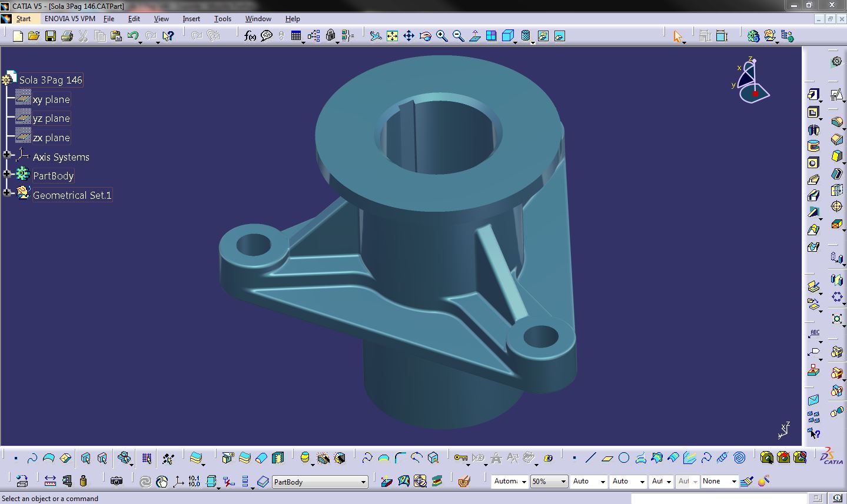Open the Tools menu
Screen dimensions: 847x504
pyautogui.click(x=222, y=19)
